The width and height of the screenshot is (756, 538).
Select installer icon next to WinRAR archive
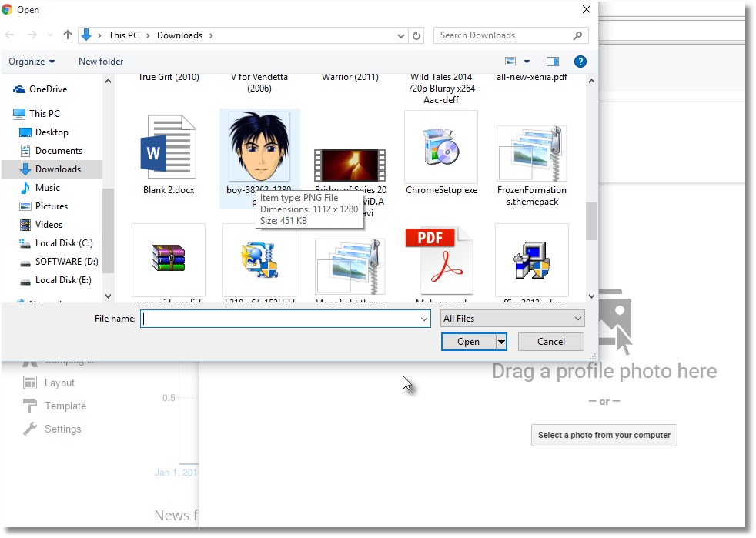tap(259, 260)
